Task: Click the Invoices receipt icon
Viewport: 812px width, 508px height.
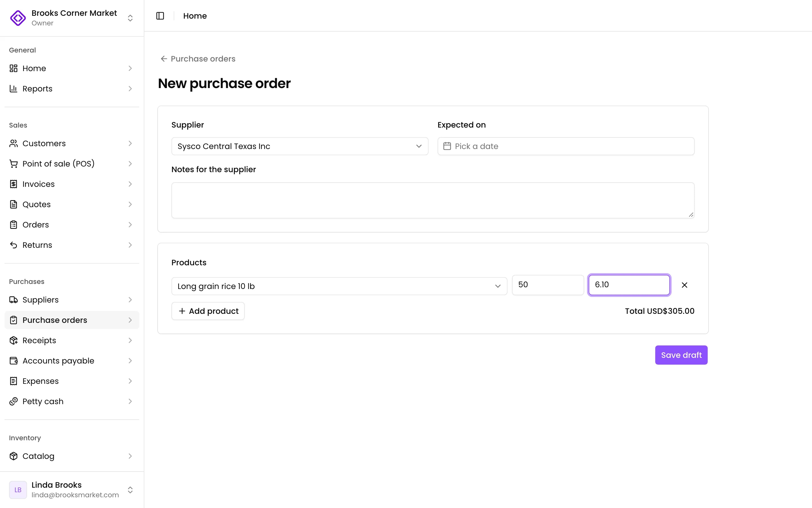Action: coord(14,184)
